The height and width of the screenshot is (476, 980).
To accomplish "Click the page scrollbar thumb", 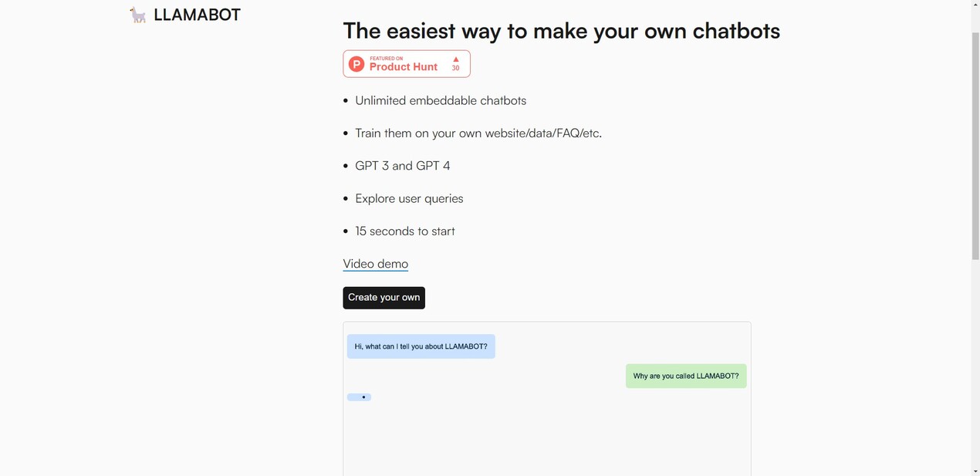I will coord(975,147).
